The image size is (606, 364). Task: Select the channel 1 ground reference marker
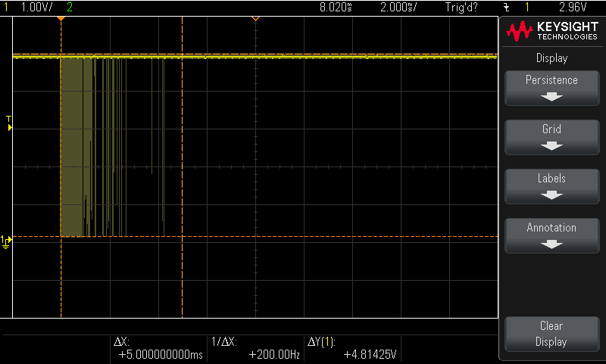coord(7,241)
